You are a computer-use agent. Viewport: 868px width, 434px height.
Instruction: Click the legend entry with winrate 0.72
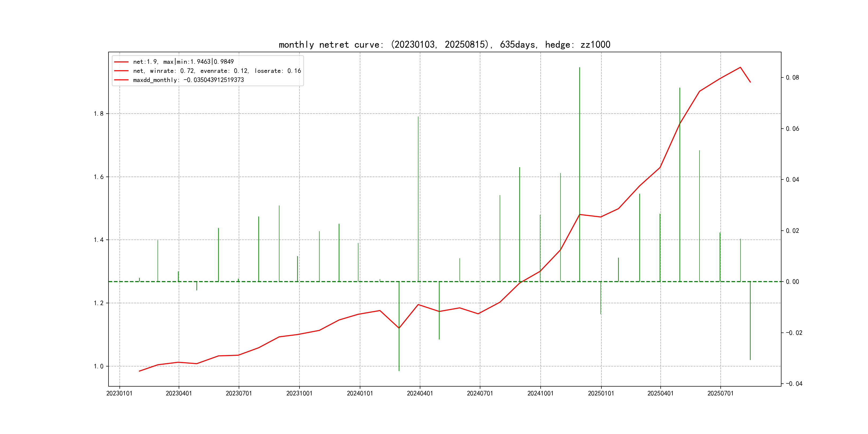coord(217,71)
